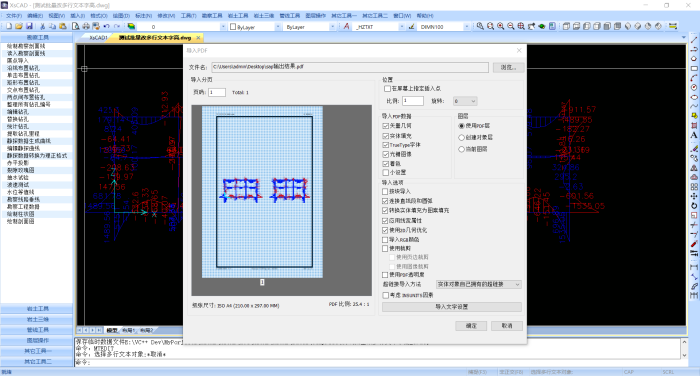Click the Zoom Window magnifier icon

click(x=480, y=27)
